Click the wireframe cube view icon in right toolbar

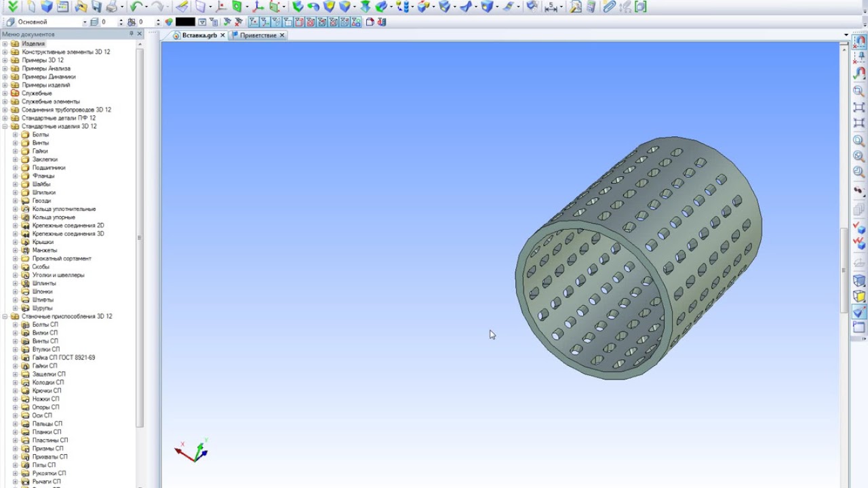pos(859,280)
